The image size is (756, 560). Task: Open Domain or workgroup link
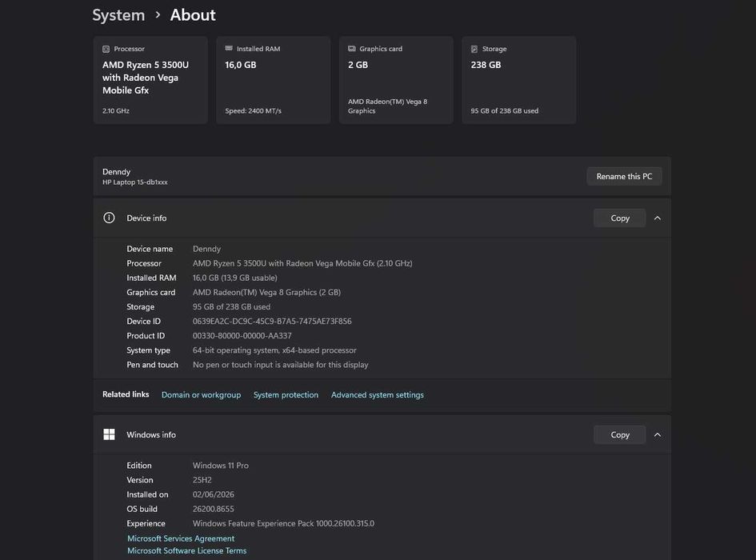point(201,394)
